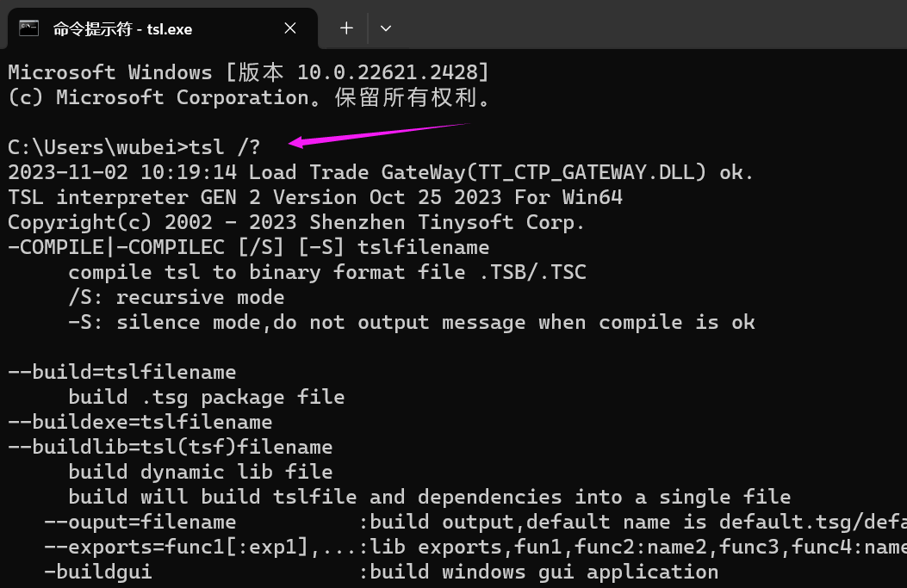Click the command prompt icon in the tab
Image resolution: width=907 pixels, height=588 pixels.
point(29,28)
